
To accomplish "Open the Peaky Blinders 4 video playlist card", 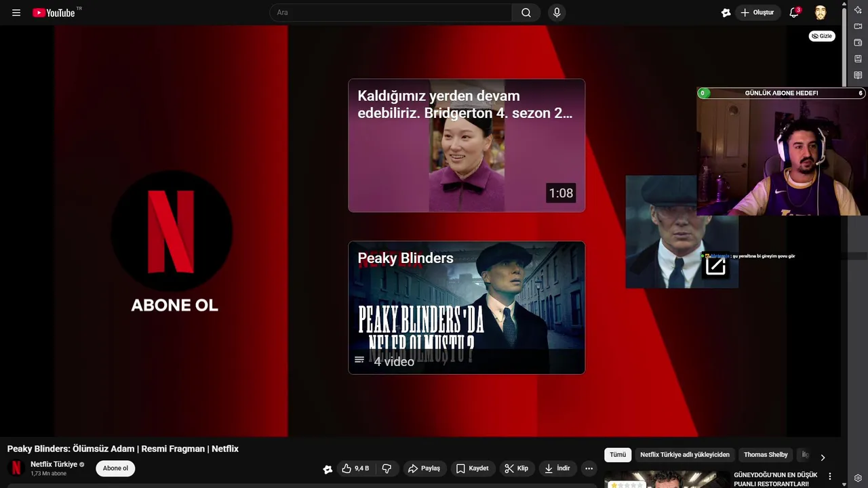I will click(x=467, y=308).
